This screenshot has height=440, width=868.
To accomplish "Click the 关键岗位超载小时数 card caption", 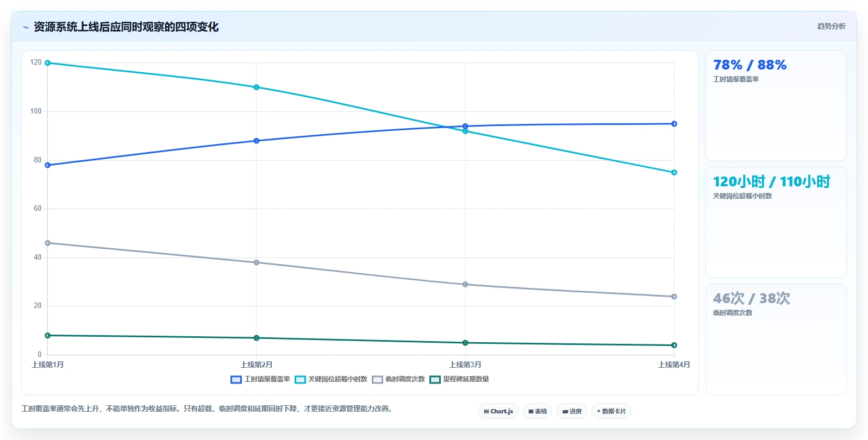I will 742,196.
